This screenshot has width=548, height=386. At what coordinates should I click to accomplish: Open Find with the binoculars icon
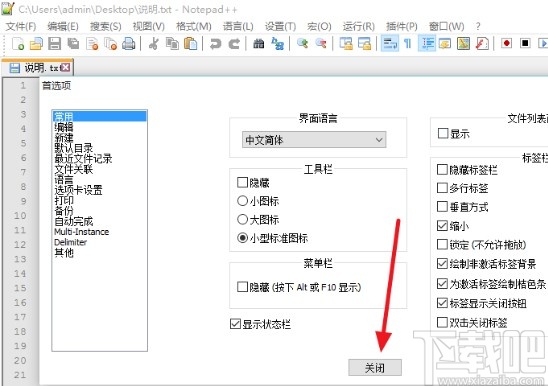click(x=259, y=44)
